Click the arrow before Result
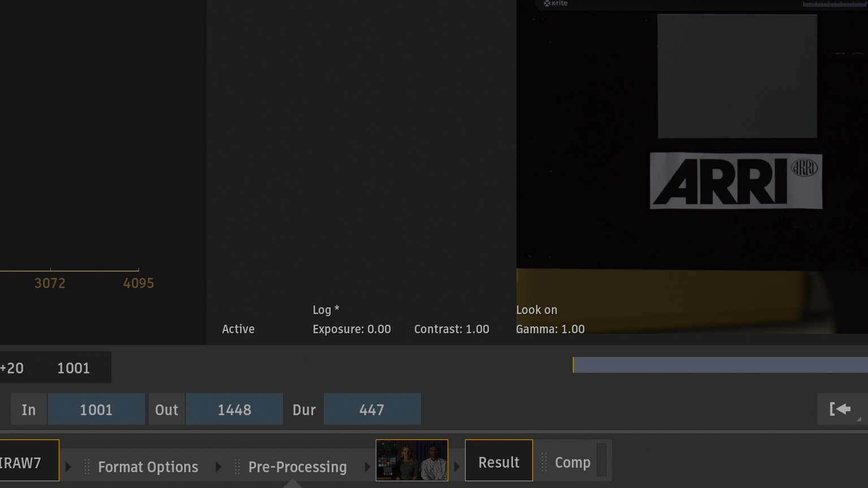The image size is (868, 488). click(457, 467)
